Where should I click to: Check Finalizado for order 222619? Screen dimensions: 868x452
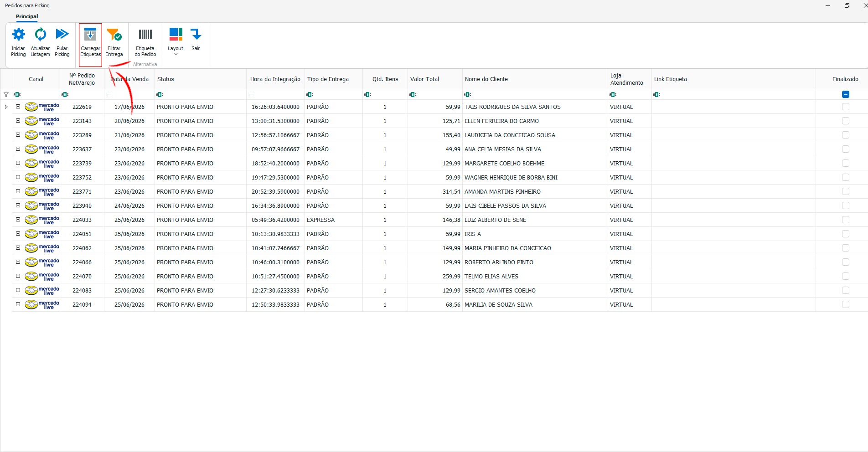click(846, 107)
